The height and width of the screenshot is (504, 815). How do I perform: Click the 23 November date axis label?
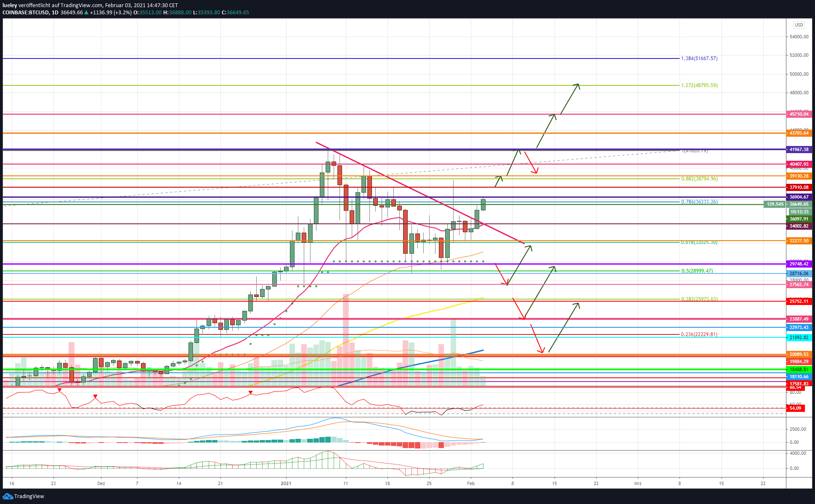click(x=53, y=483)
